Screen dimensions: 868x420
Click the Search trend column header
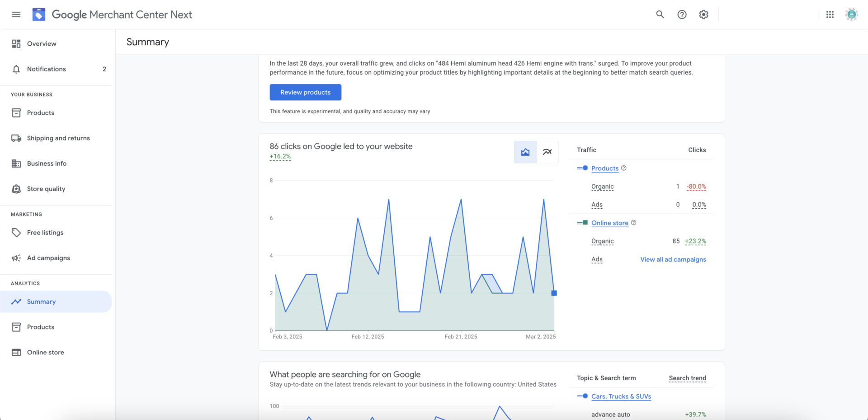(687, 378)
